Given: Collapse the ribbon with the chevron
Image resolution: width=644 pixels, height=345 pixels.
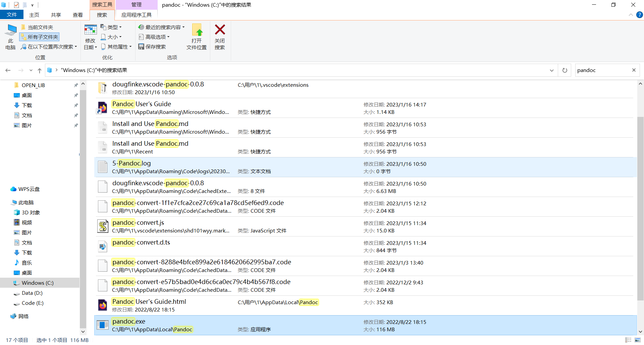Looking at the screenshot, I should [x=631, y=15].
